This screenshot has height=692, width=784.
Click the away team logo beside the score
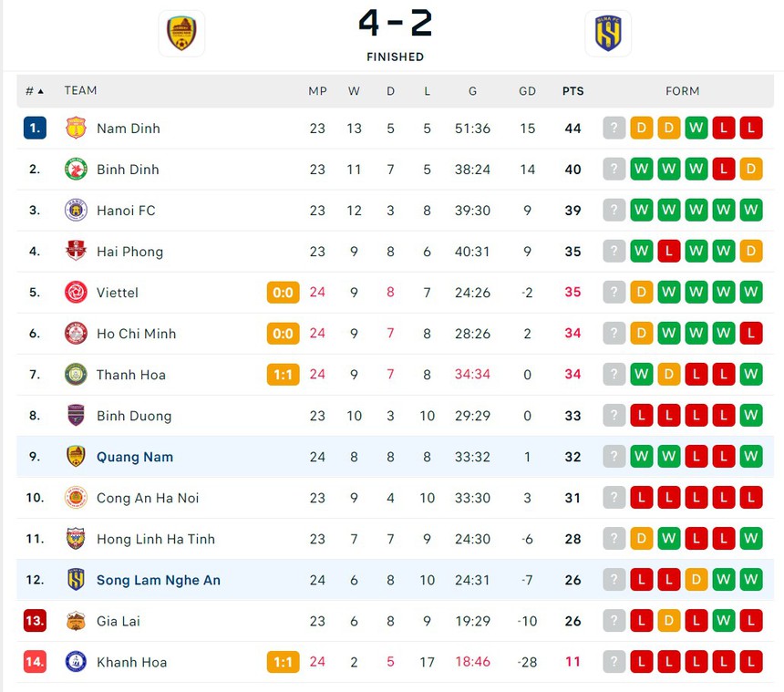tap(607, 33)
